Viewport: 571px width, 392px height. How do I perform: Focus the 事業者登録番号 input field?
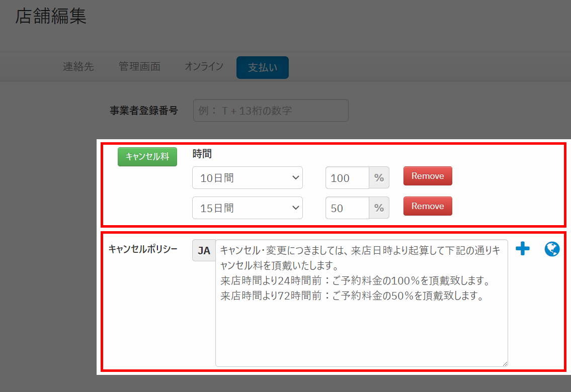(x=271, y=111)
